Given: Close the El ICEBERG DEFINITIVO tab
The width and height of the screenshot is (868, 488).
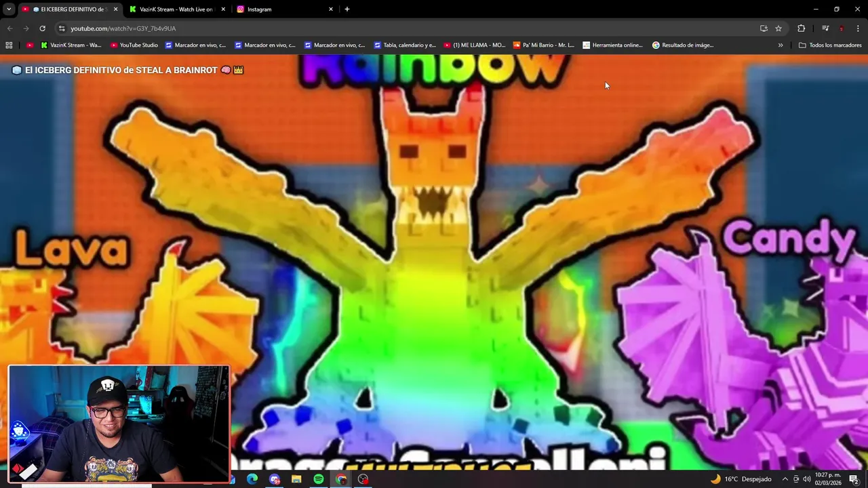Looking at the screenshot, I should tap(115, 9).
